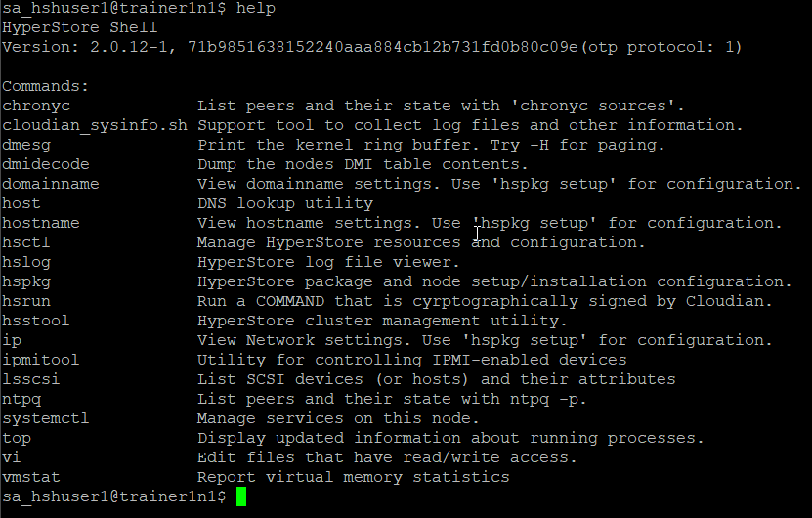Click the 'domainname' command entry
The height and width of the screenshot is (518, 812).
(x=51, y=184)
